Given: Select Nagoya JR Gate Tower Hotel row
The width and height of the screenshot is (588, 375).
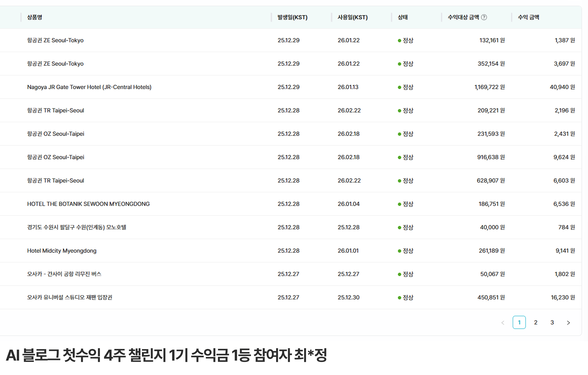Looking at the screenshot, I should click(89, 87).
